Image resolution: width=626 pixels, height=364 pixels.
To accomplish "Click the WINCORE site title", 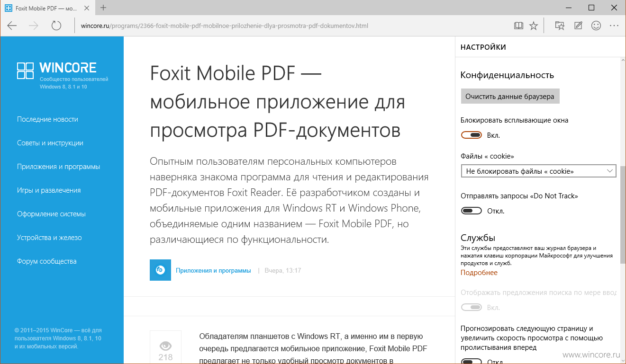I will (68, 68).
